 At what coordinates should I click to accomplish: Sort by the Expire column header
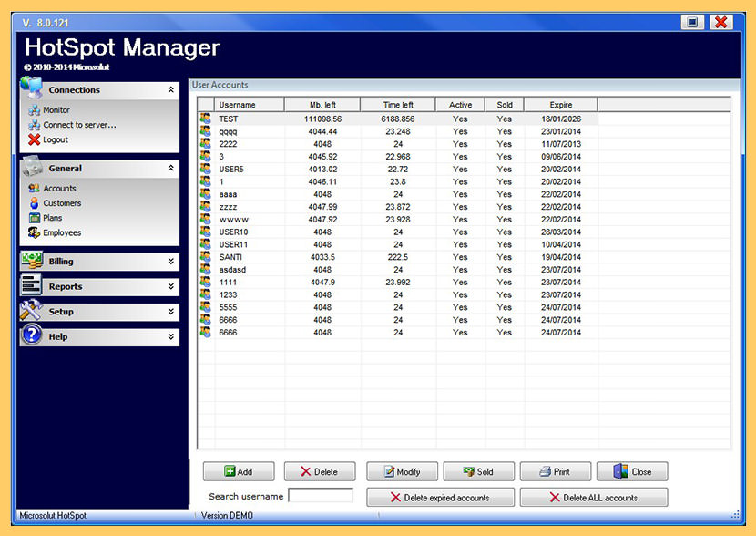(559, 104)
